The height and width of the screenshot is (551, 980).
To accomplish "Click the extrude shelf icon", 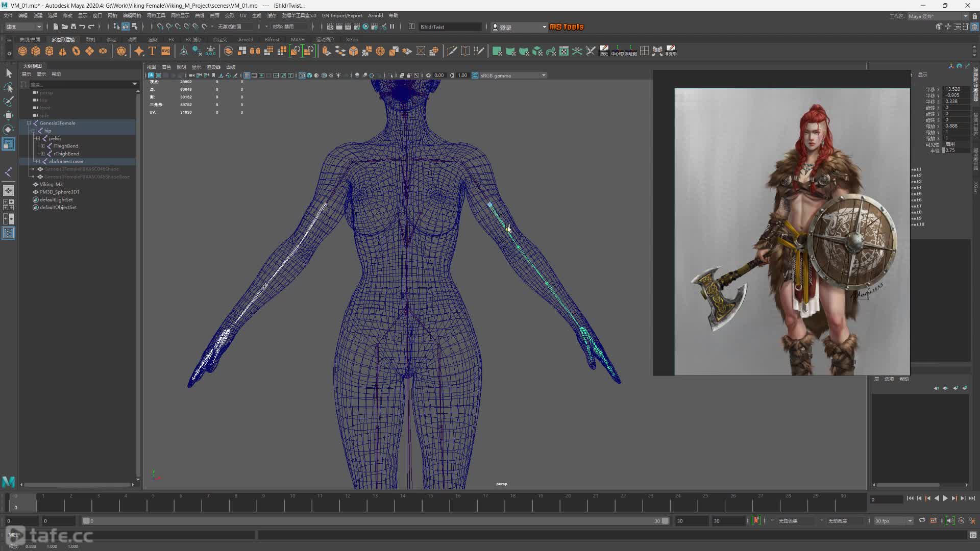I will 326,51.
